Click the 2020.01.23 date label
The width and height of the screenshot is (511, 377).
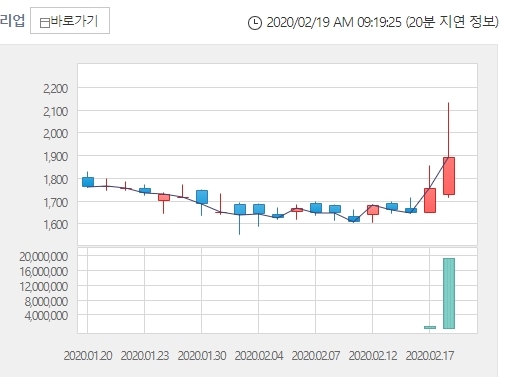(x=145, y=356)
